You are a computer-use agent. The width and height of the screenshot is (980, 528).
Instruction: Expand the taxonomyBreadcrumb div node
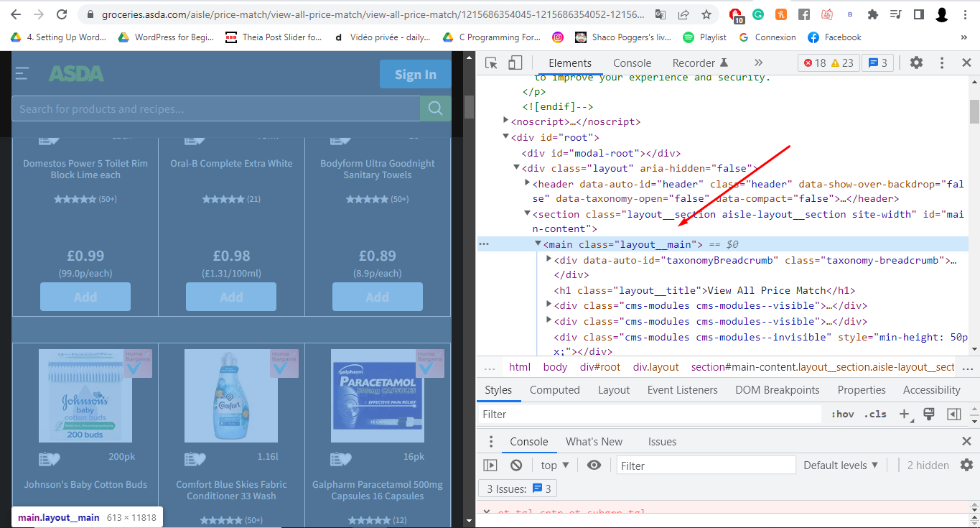[x=549, y=260]
